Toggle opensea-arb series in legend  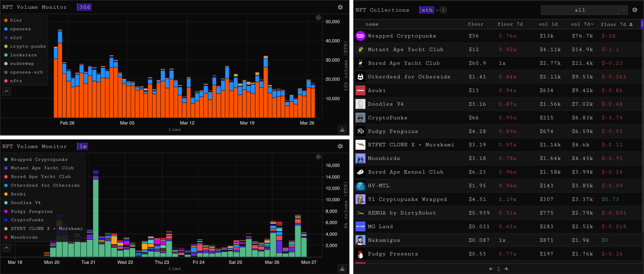click(23, 72)
